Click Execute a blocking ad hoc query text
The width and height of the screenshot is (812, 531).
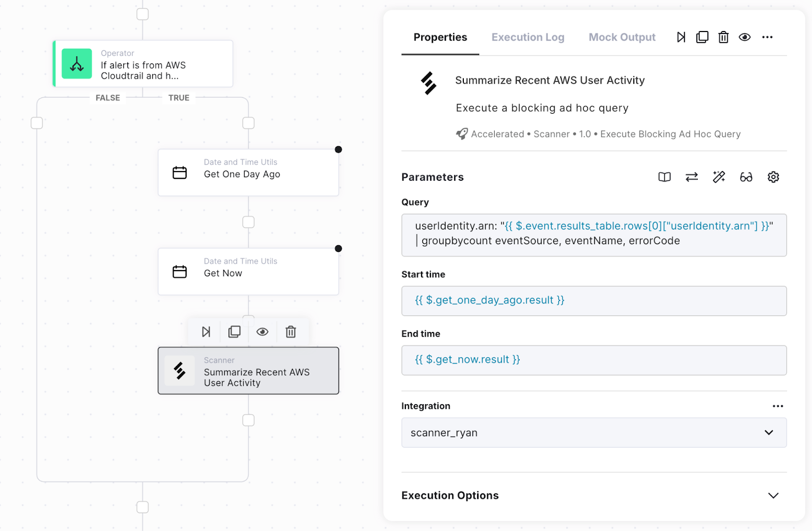point(542,108)
